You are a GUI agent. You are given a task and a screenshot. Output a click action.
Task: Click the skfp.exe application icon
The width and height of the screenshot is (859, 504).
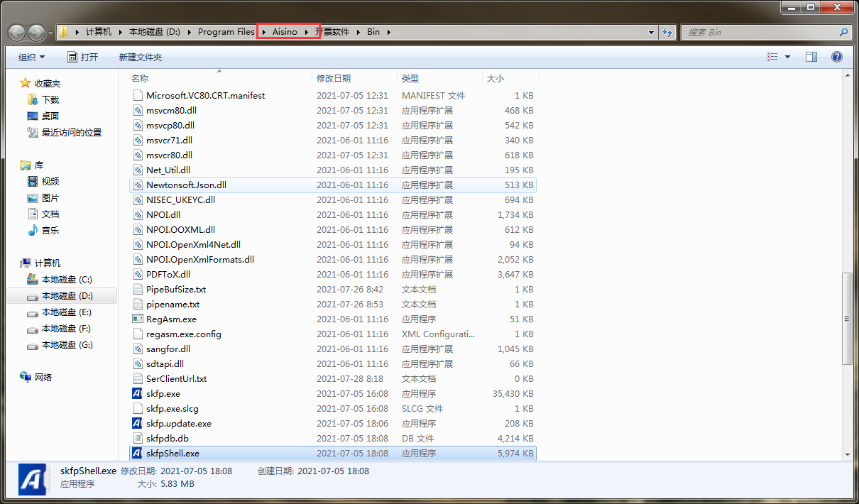138,393
